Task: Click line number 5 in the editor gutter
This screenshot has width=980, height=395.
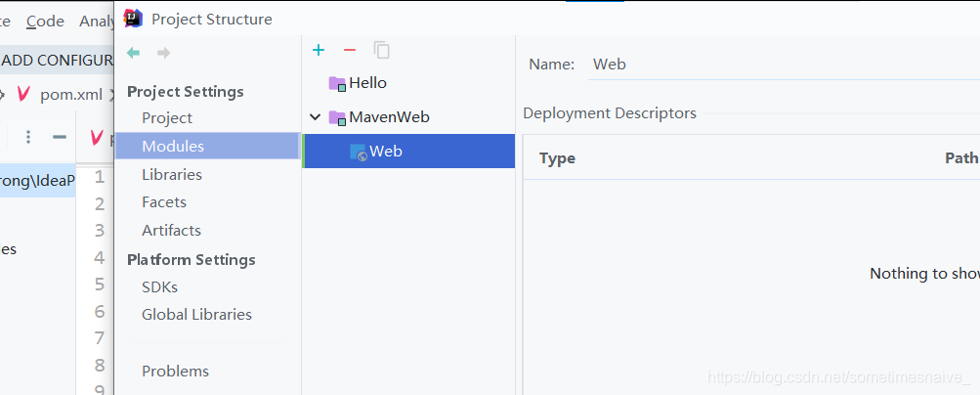Action: (100, 285)
